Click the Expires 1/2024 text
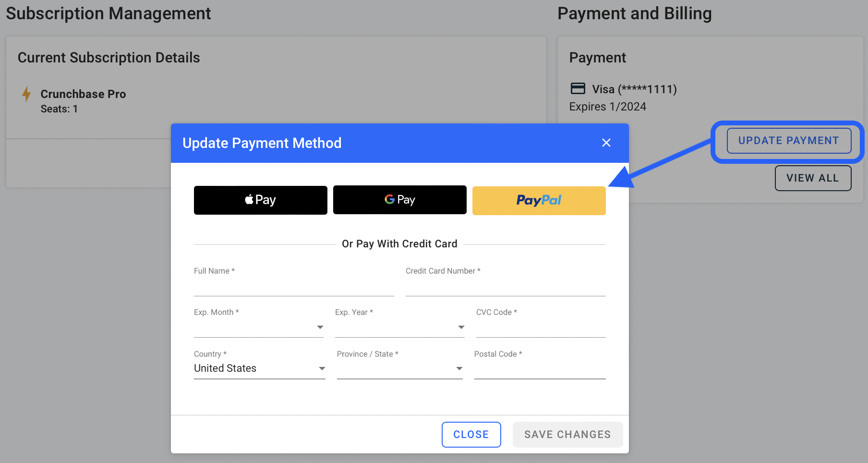Image resolution: width=868 pixels, height=463 pixels. (x=608, y=107)
